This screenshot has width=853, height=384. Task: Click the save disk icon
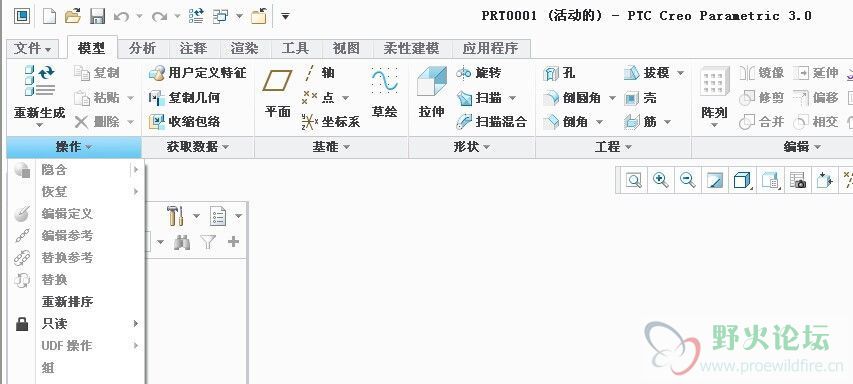coord(97,16)
